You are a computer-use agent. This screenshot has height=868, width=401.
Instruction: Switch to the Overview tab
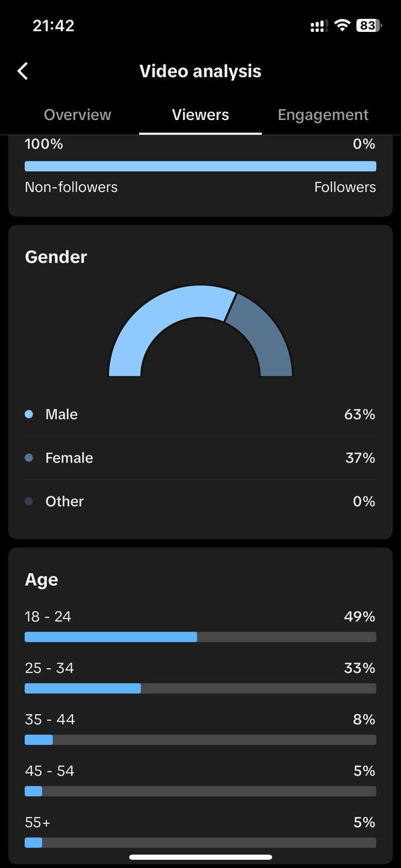[77, 115]
